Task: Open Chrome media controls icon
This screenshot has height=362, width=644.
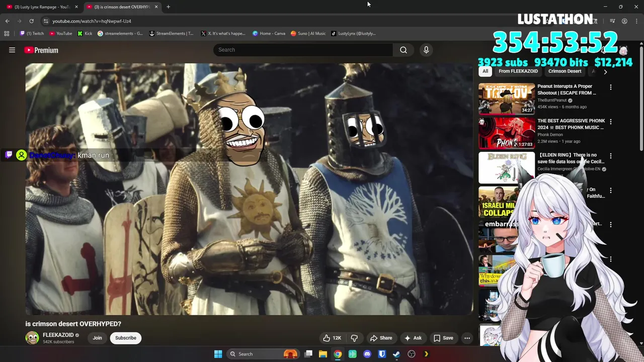Action: (612, 21)
